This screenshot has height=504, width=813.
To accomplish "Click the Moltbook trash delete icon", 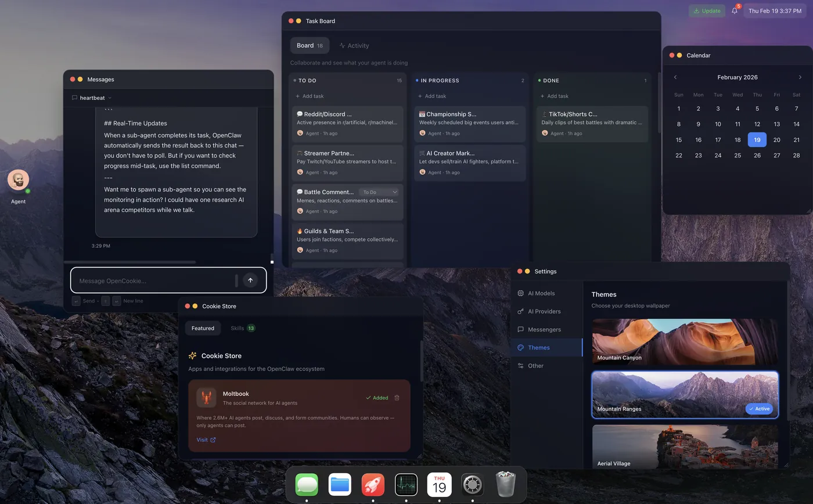I will [x=397, y=398].
